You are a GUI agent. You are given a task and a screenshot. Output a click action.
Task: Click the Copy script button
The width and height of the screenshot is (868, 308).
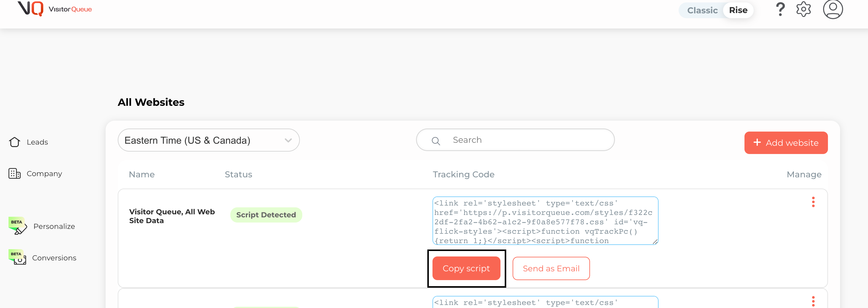point(466,268)
